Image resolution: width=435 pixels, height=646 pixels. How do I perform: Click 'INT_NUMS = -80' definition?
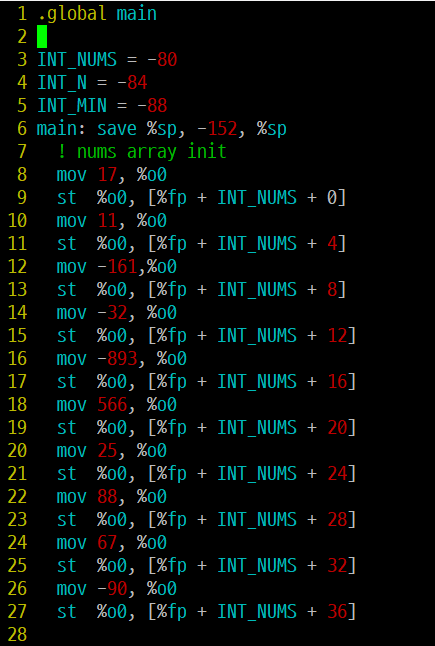pyautogui.click(x=108, y=60)
